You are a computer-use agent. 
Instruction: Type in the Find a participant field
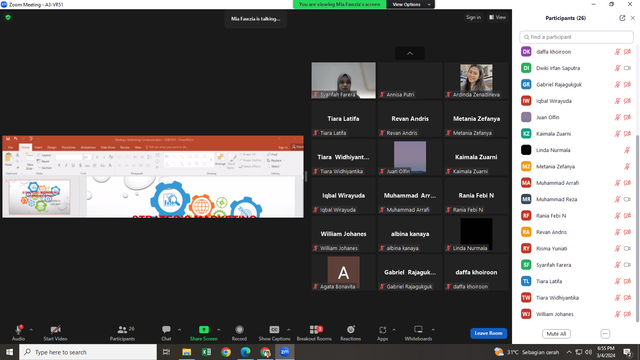[x=576, y=37]
